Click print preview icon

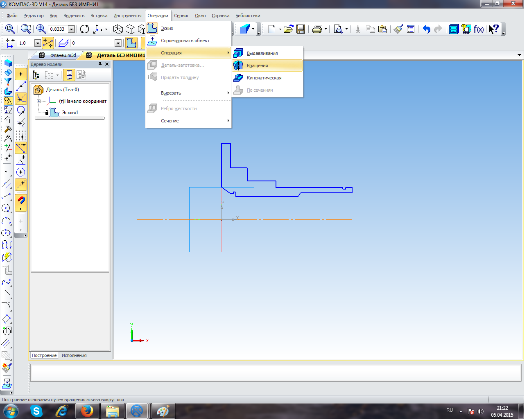click(338, 29)
